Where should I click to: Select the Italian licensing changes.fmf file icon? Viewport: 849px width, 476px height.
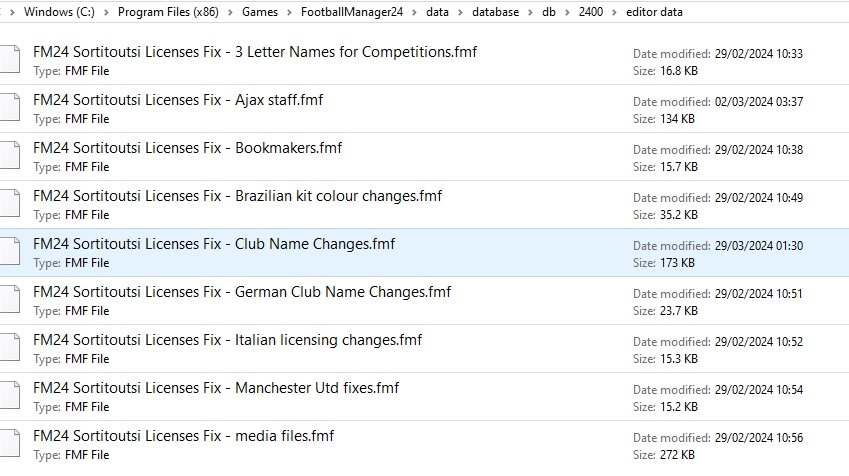click(10, 347)
